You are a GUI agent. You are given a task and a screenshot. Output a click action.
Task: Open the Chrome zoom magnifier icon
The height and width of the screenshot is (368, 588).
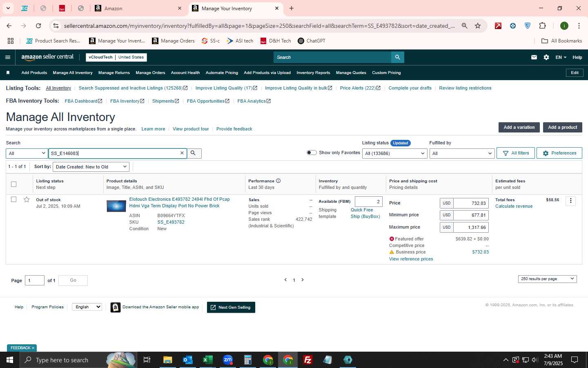[x=465, y=26]
